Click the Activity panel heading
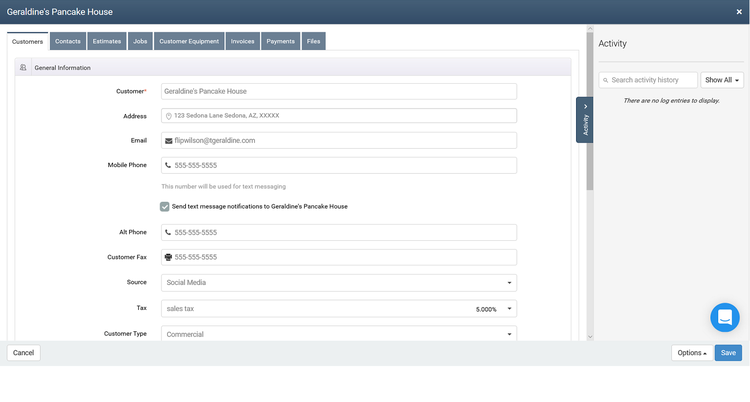Viewport: 750px width, 402px height. 612,44
